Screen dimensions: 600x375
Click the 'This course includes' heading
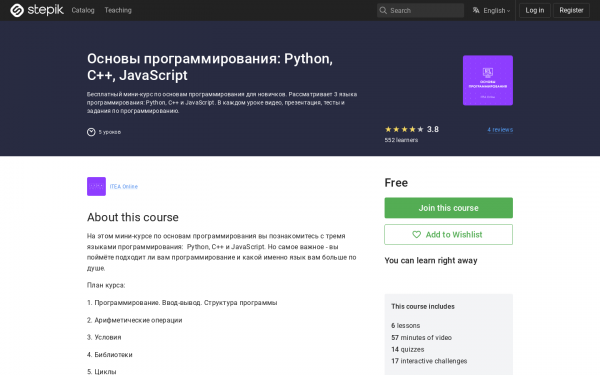[423, 307]
